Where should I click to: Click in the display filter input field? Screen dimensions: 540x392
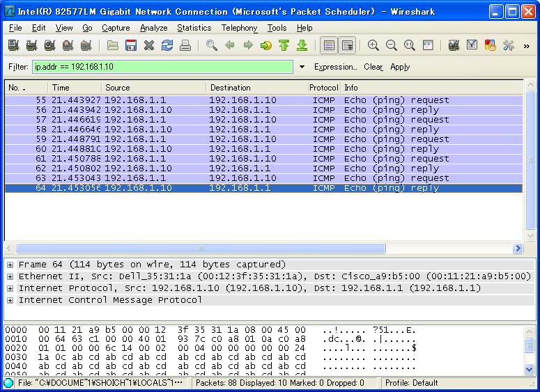162,67
